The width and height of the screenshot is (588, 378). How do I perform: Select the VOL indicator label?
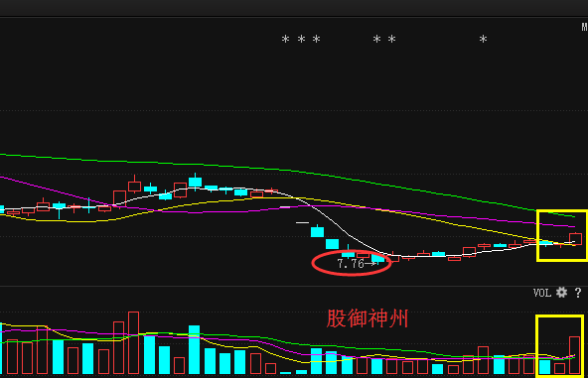(x=542, y=293)
